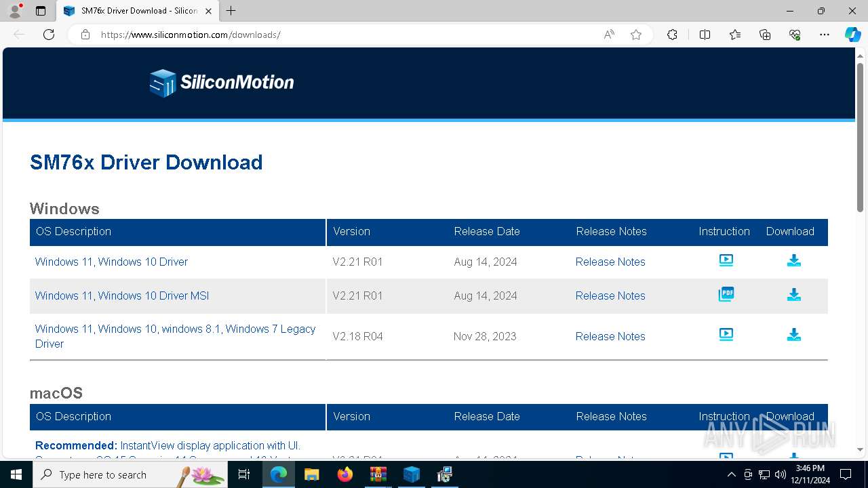Toggle split screen view
868x488 pixels.
pyautogui.click(x=705, y=35)
